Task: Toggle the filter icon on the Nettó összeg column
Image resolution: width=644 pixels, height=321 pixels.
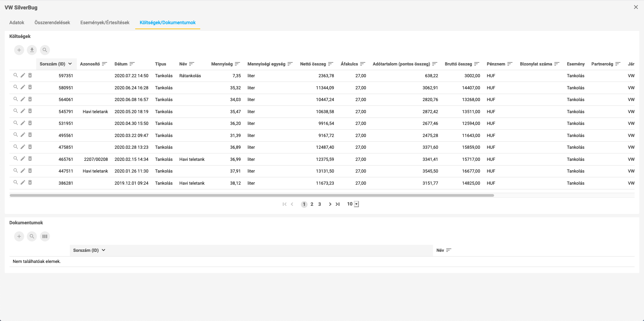Action: point(331,64)
